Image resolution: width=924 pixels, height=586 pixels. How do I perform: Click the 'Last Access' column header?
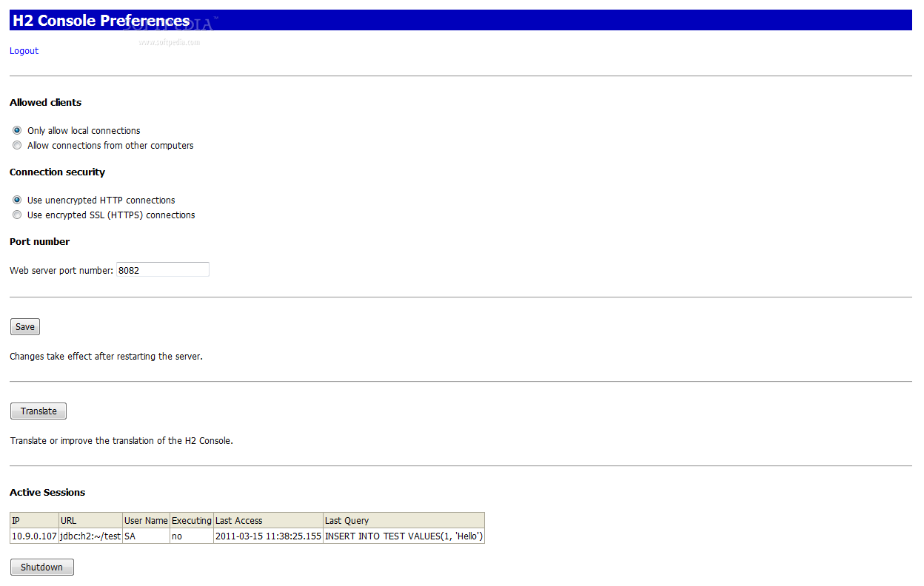[269, 521]
